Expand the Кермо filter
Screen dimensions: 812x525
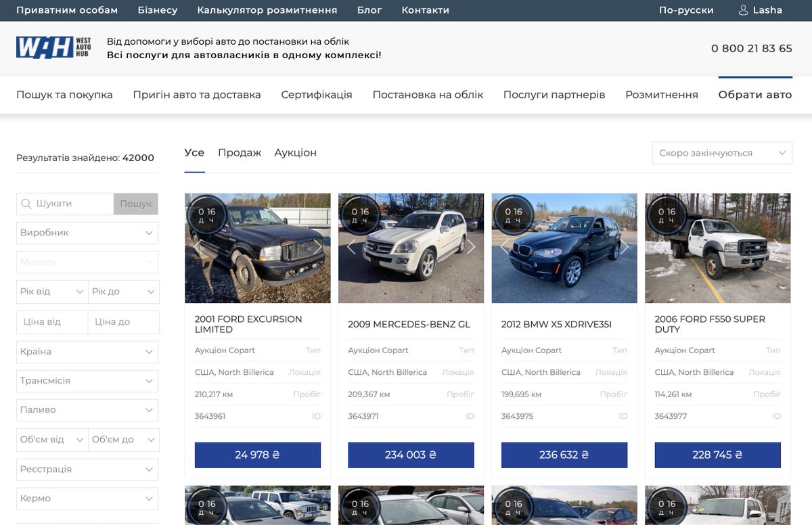[x=87, y=499]
